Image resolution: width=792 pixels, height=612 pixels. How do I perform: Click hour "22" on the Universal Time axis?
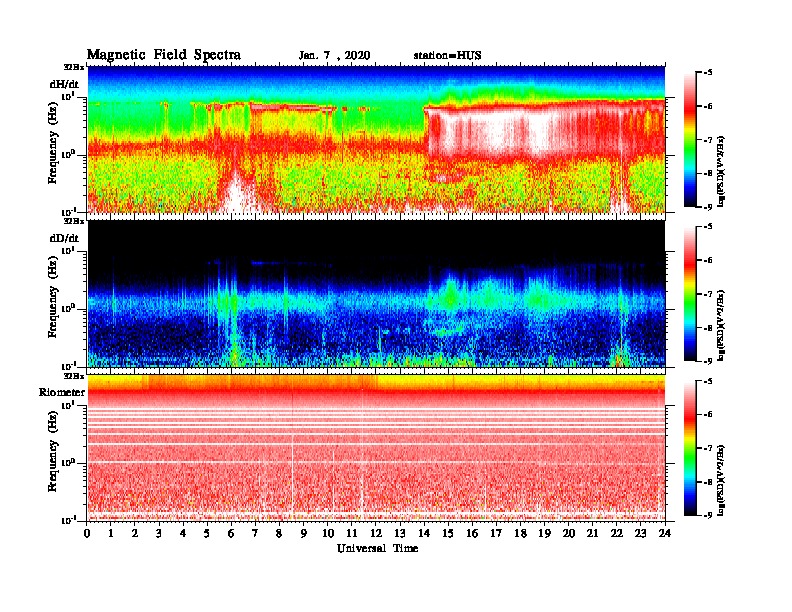pos(617,534)
